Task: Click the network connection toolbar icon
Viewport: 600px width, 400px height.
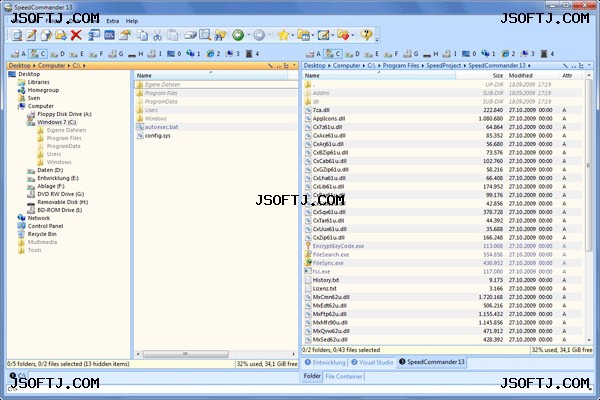Action: tap(94, 35)
